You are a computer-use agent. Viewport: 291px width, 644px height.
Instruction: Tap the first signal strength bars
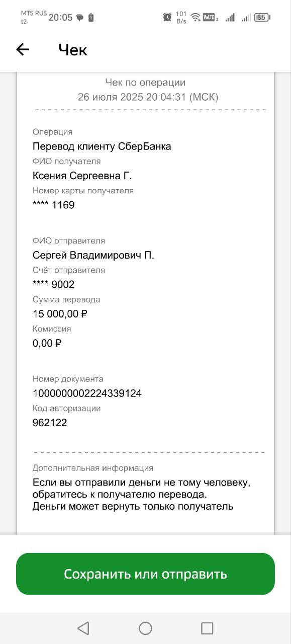[x=230, y=17]
